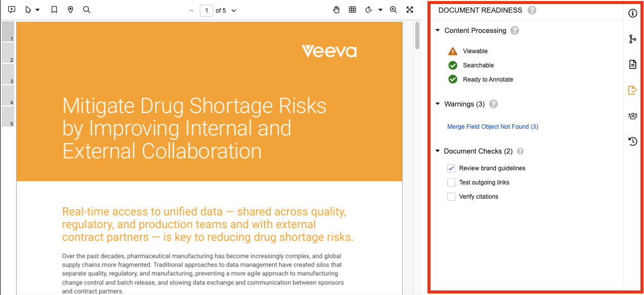Open the page number dropdown chevron
This screenshot has height=295, width=644.
(234, 11)
